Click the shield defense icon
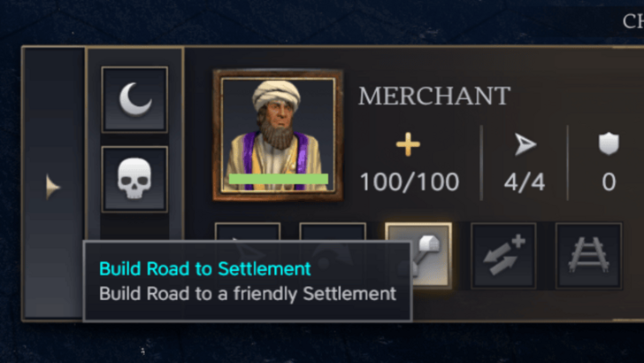This screenshot has height=363, width=644. pos(609,143)
